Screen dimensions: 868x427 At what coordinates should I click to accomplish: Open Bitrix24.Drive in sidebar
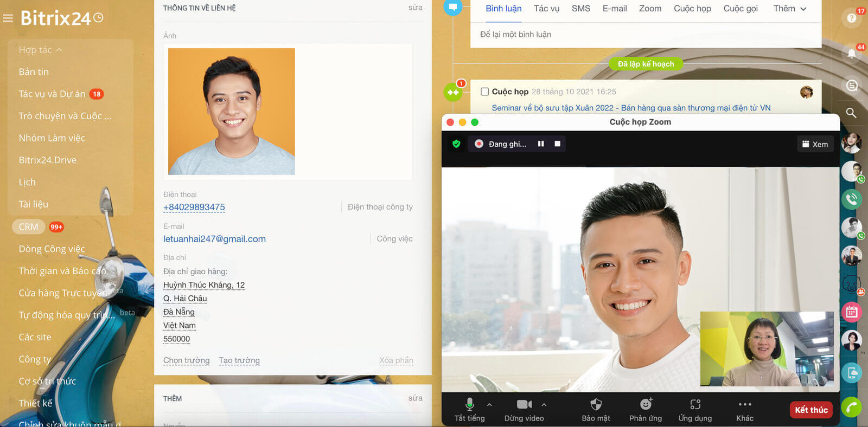coord(48,160)
